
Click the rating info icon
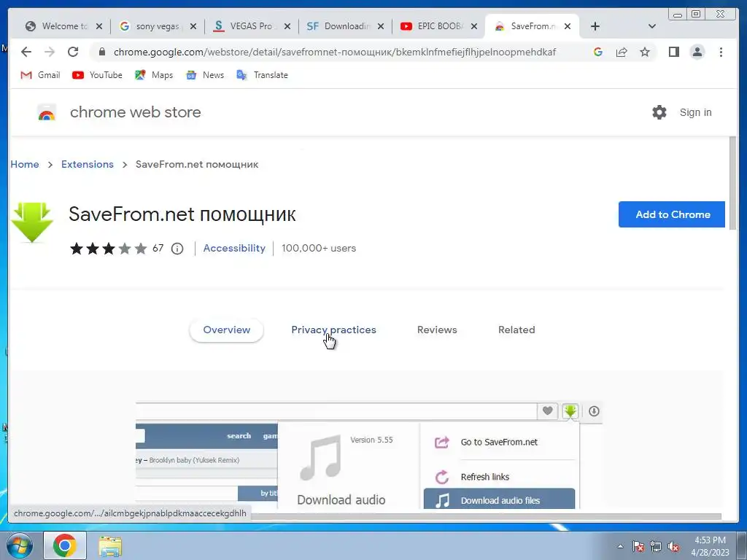177,249
